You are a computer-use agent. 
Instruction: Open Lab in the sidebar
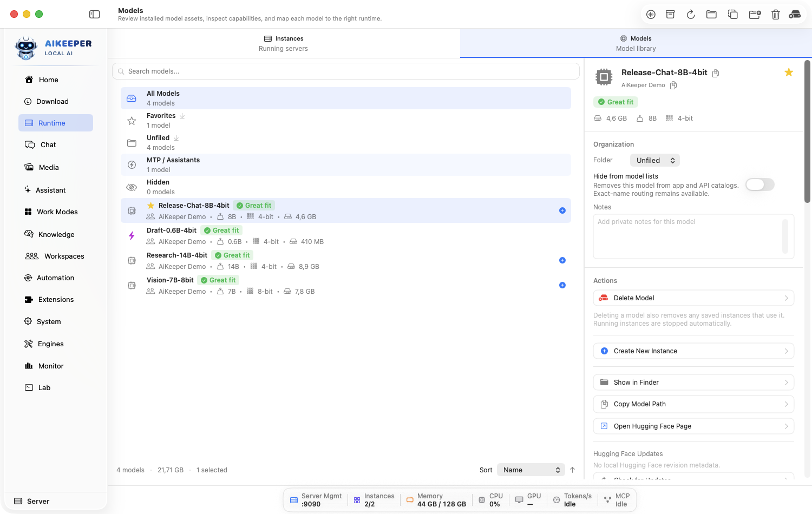click(56, 388)
